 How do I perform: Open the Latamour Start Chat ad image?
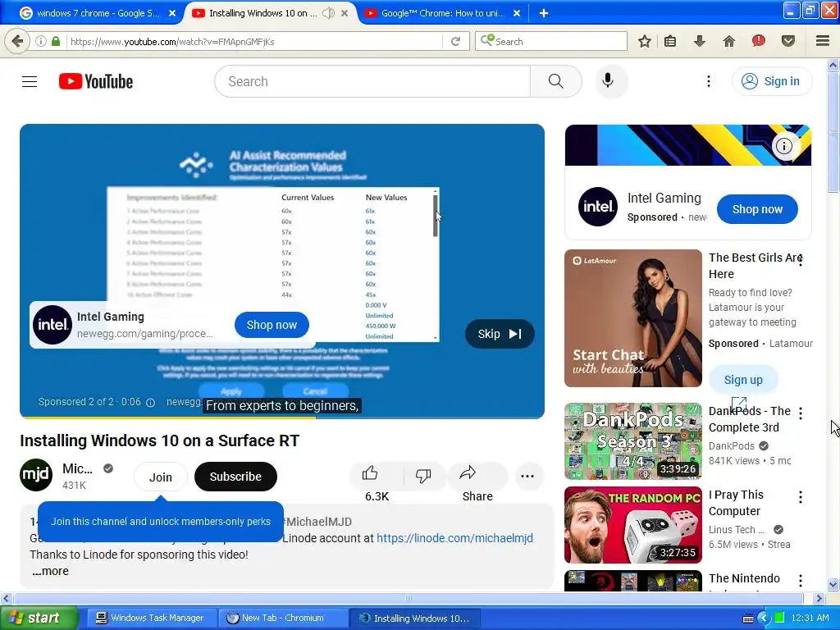pyautogui.click(x=632, y=318)
